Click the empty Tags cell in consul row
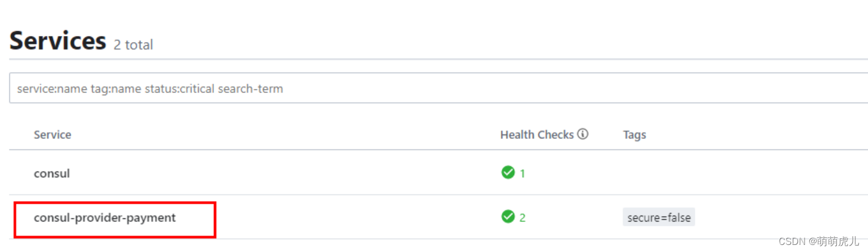This screenshot has height=252, width=868. click(705, 174)
